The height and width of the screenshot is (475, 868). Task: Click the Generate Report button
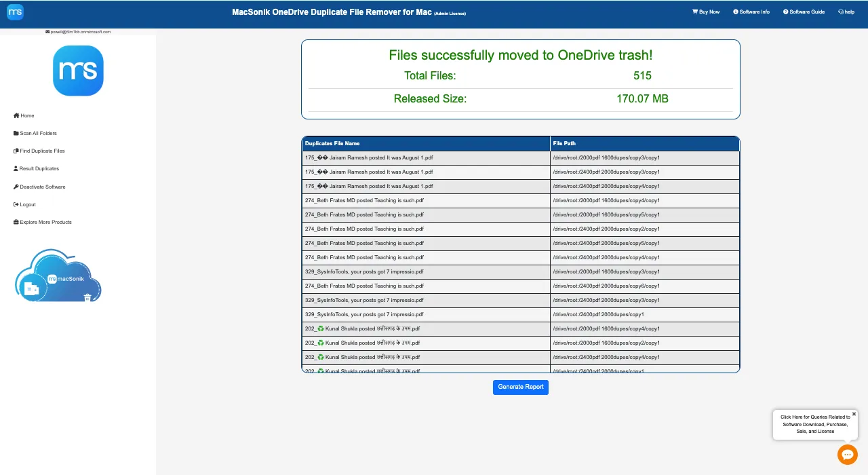[x=521, y=387]
